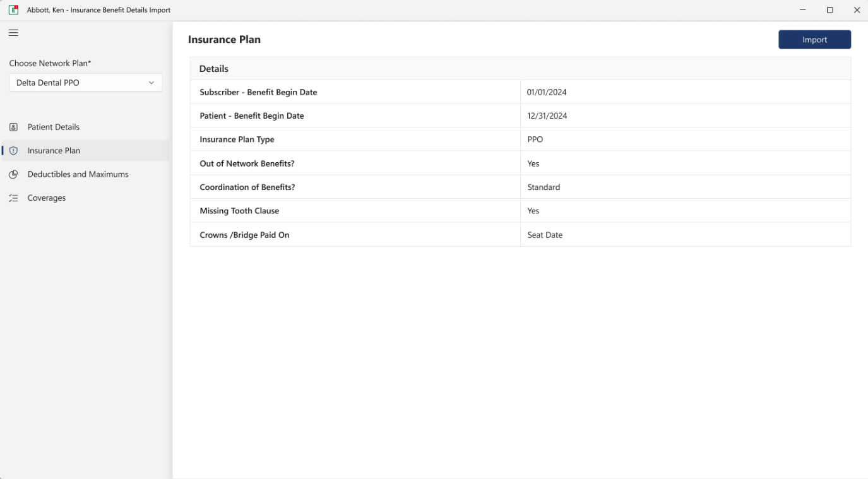Click the Details table header
Screen dimensions: 868x479
coord(215,68)
